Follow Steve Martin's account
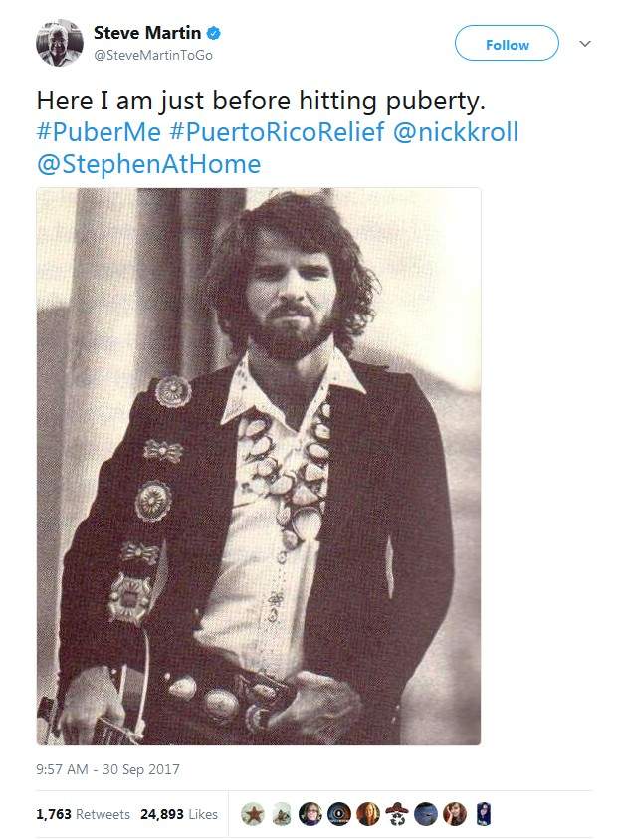Viewport: 621px width, 840px height. click(507, 43)
